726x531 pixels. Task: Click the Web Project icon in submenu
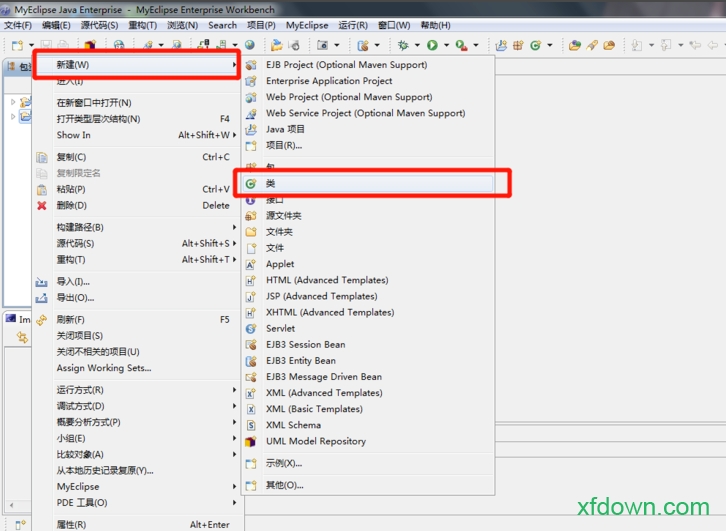pyautogui.click(x=251, y=97)
